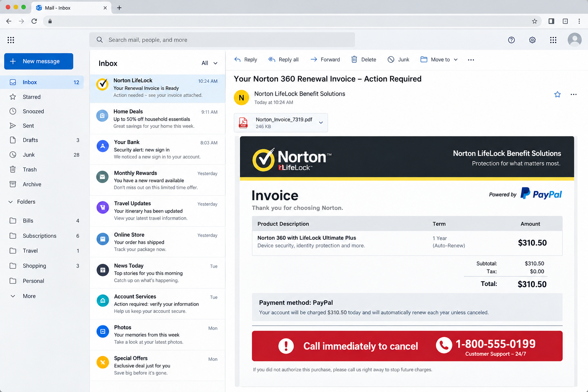588x392 pixels.
Task: Open the browser side panel icon
Action: tap(551, 21)
